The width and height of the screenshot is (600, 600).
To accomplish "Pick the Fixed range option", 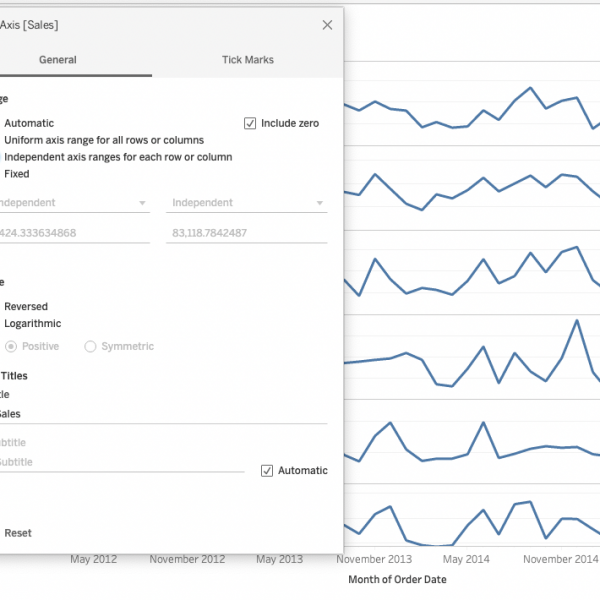I will 16,174.
